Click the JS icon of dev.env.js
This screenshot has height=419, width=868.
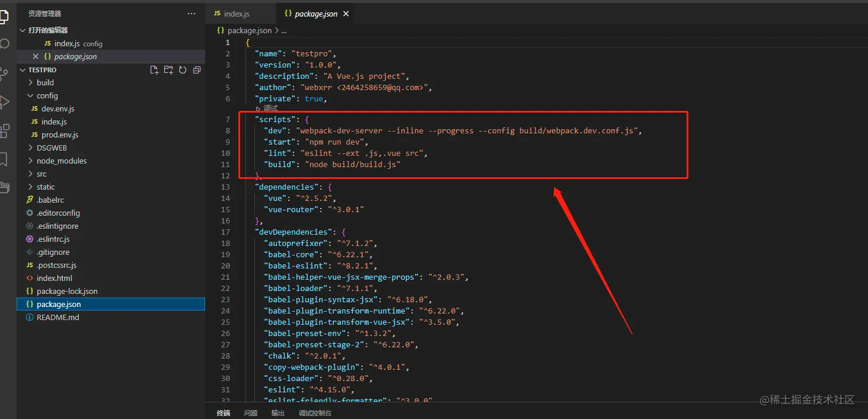click(34, 109)
